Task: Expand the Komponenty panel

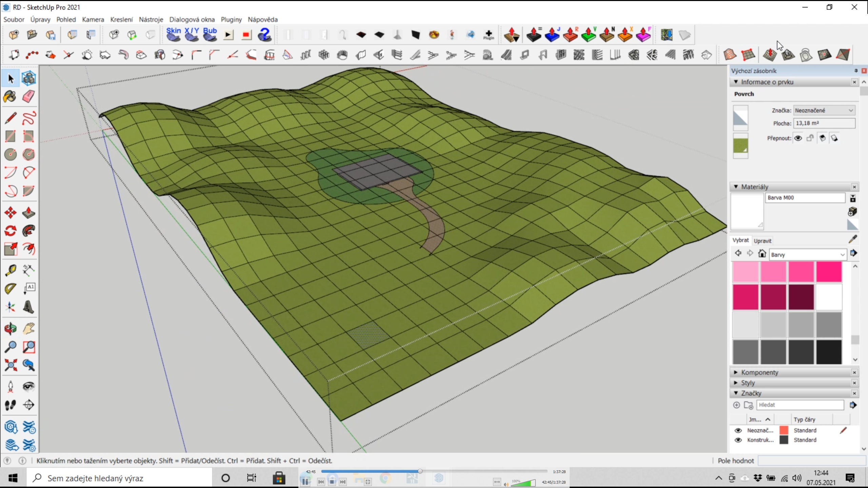Action: point(759,372)
